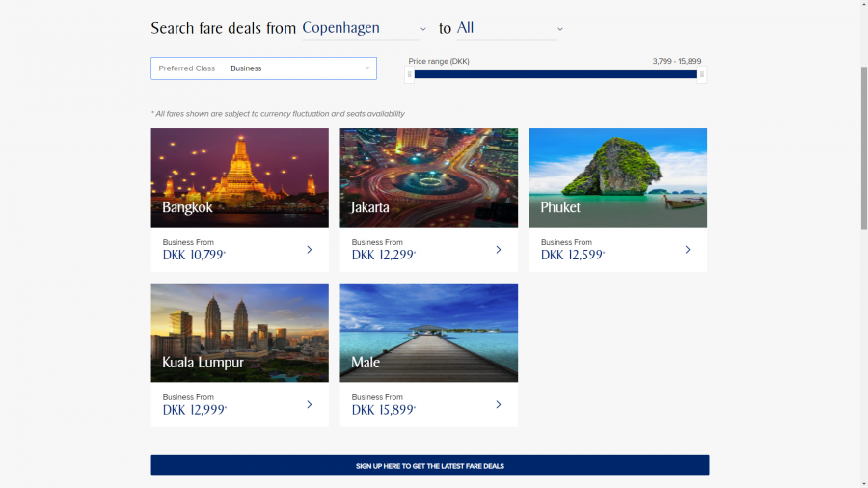The image size is (868, 488).
Task: Select the Bangkok DKK 10,799 fare link
Action: 194,256
